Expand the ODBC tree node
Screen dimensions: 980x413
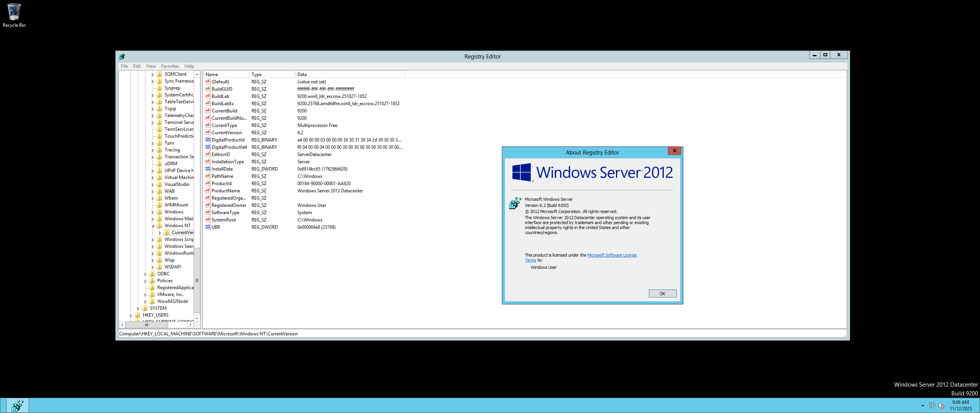coord(145,274)
